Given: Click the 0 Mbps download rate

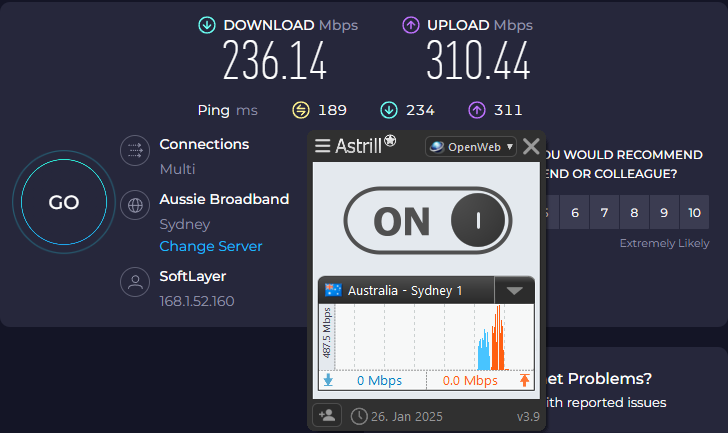Looking at the screenshot, I should coord(379,381).
